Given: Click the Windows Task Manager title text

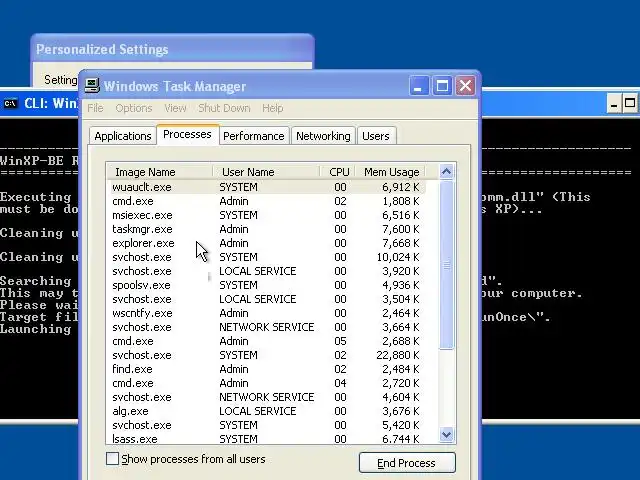Looking at the screenshot, I should coord(175,86).
